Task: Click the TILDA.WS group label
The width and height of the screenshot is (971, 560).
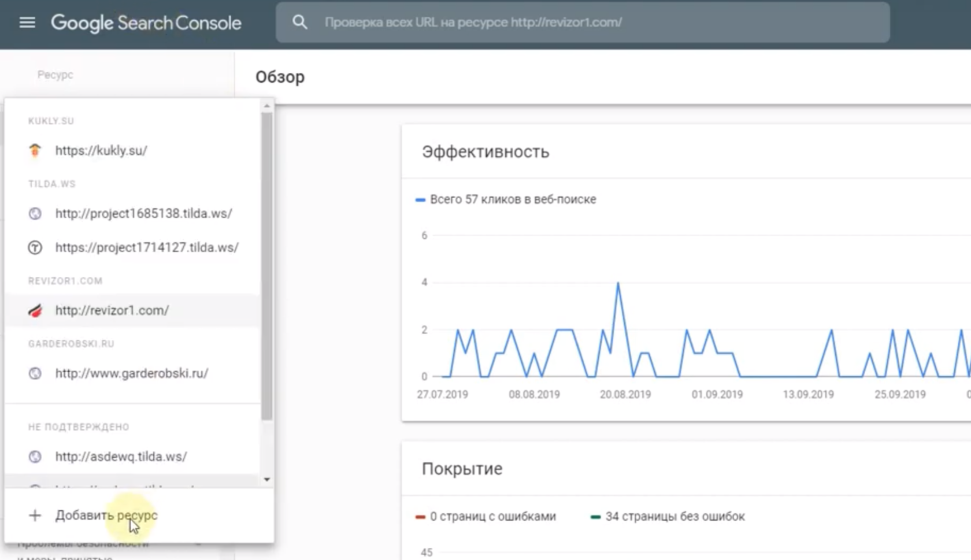Action: [52, 184]
